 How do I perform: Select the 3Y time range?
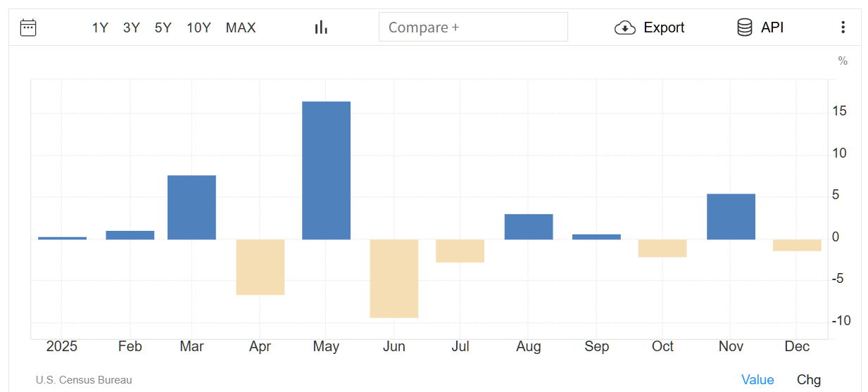pyautogui.click(x=132, y=27)
